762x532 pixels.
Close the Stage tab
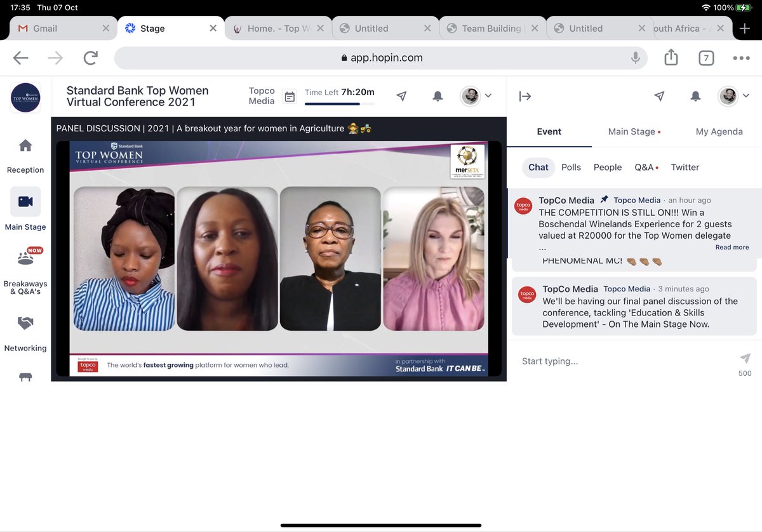213,29
